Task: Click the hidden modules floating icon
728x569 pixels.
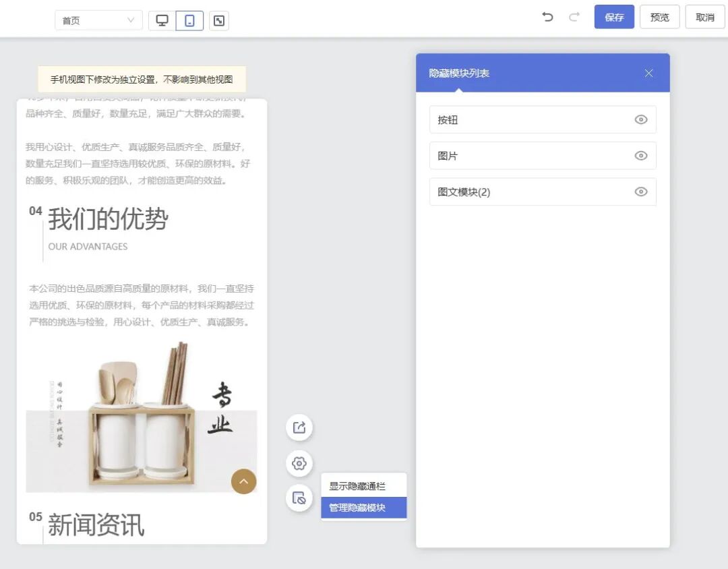Action: 299,498
